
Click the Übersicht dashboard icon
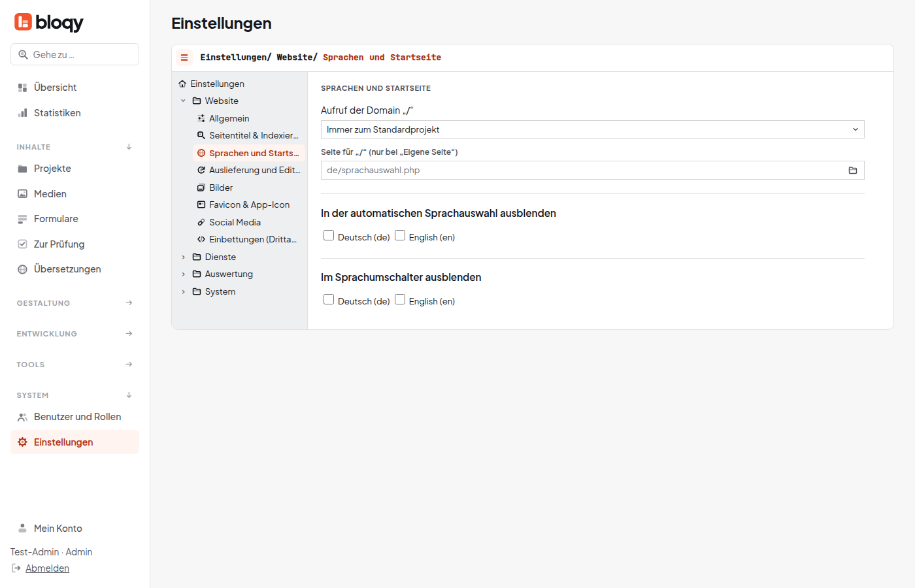click(x=22, y=88)
